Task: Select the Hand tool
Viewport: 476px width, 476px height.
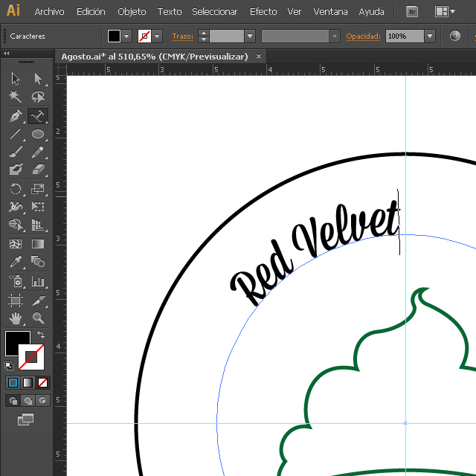Action: (16, 318)
